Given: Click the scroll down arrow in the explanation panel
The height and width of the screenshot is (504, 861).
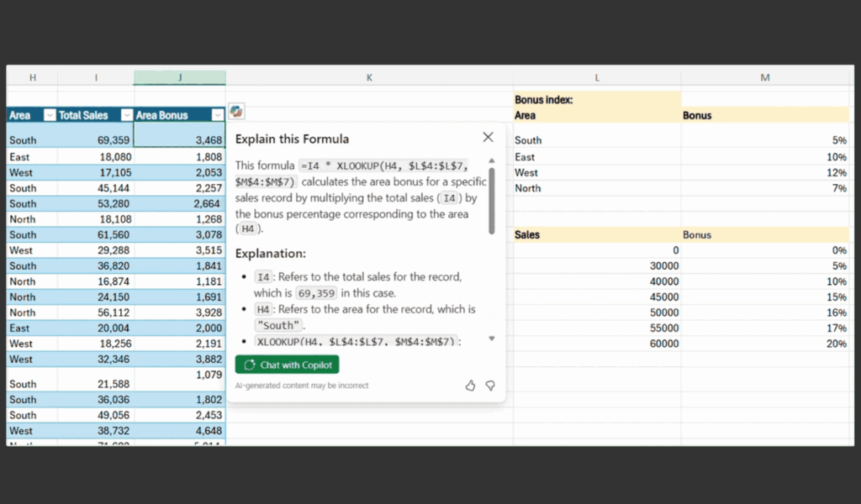Looking at the screenshot, I should point(492,339).
